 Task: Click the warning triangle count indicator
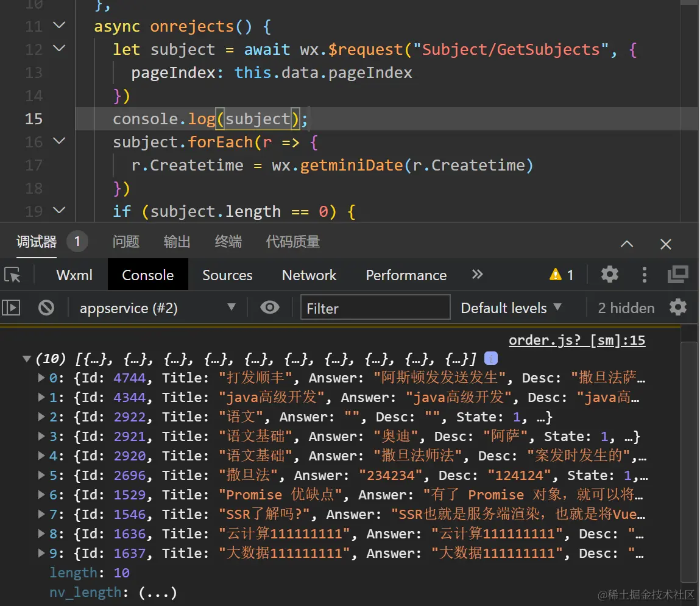(562, 275)
